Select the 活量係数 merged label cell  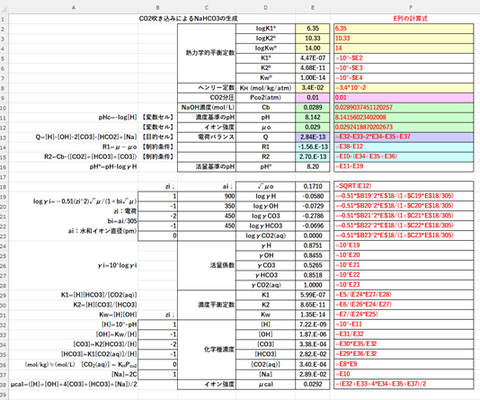tap(207, 265)
